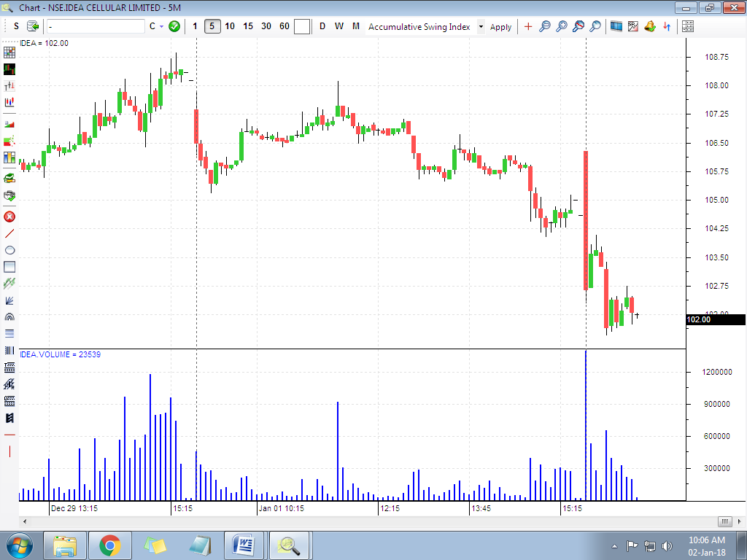Click the red circle X delete icon
The width and height of the screenshot is (747, 560).
(x=9, y=217)
